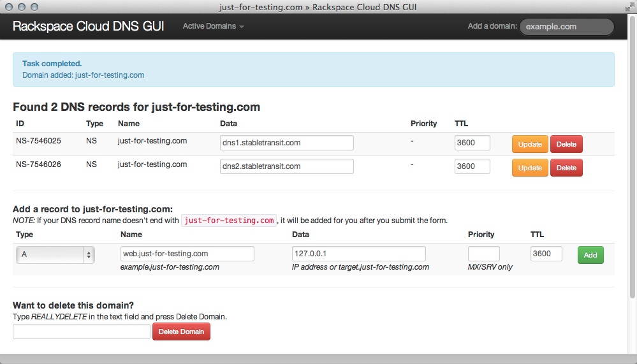Focus the Add a domain example.com field

click(566, 27)
